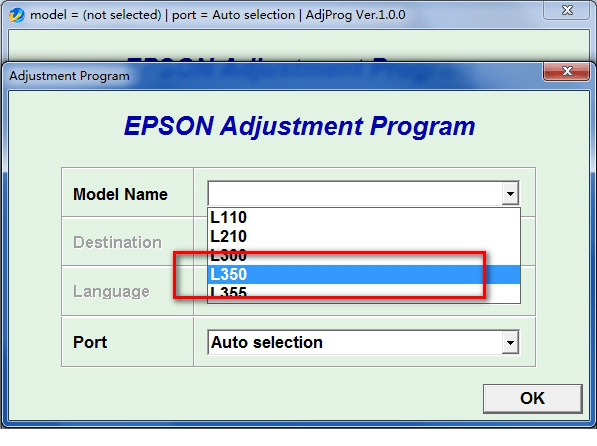The width and height of the screenshot is (597, 446).
Task: Open the Model Name dropdown arrow
Action: pyautogui.click(x=510, y=193)
